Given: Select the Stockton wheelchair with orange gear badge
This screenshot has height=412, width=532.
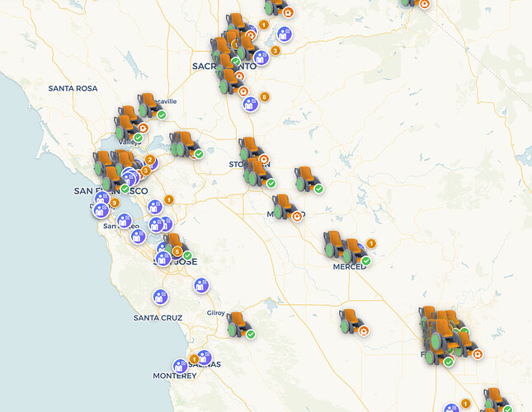Looking at the screenshot, I should point(252,150).
